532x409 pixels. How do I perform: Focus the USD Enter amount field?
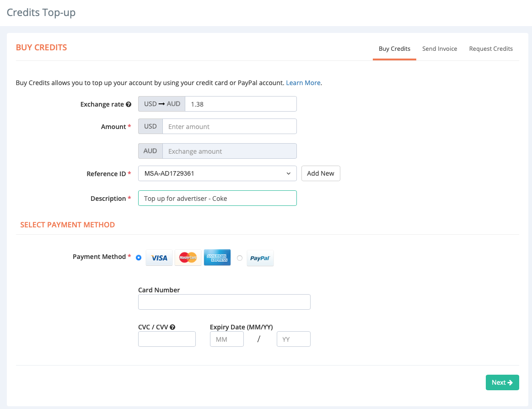click(229, 126)
